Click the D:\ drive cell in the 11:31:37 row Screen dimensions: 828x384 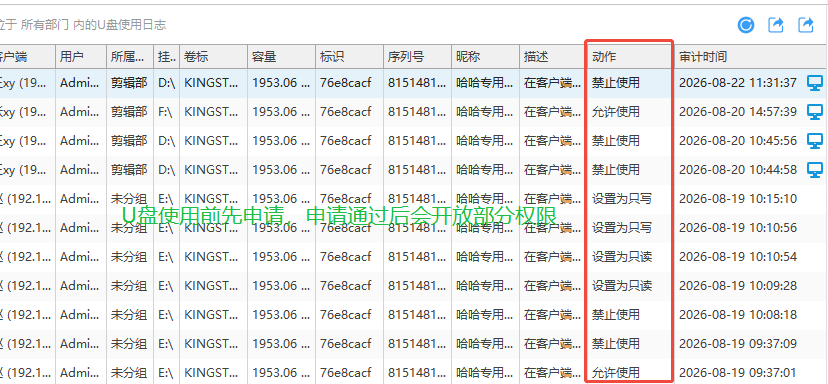[x=166, y=83]
